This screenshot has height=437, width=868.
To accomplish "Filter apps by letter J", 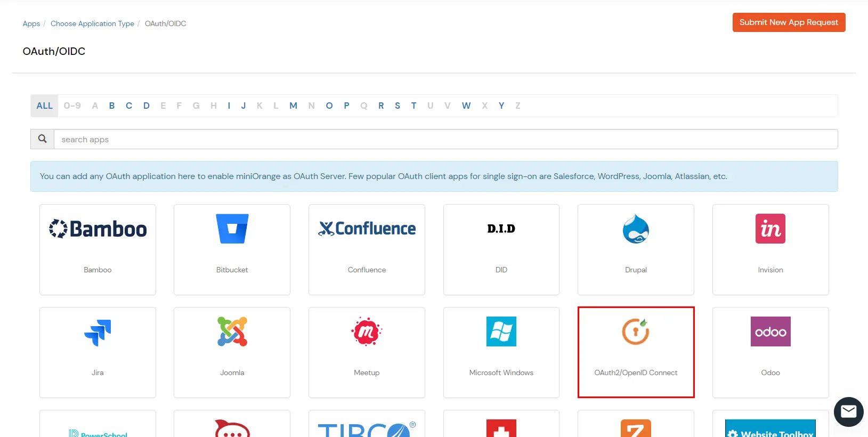I will (244, 106).
